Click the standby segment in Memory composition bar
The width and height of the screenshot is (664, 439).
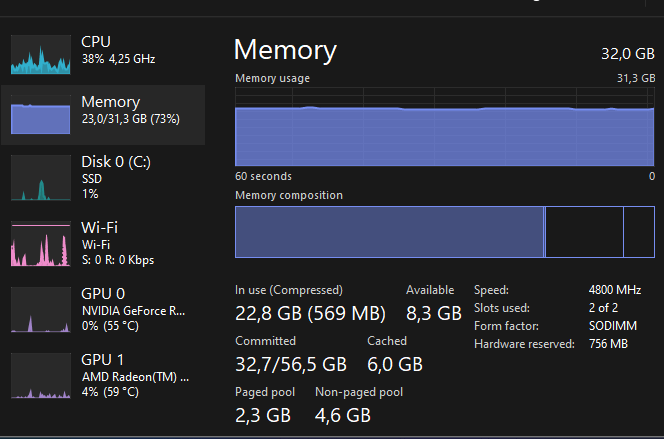click(584, 232)
